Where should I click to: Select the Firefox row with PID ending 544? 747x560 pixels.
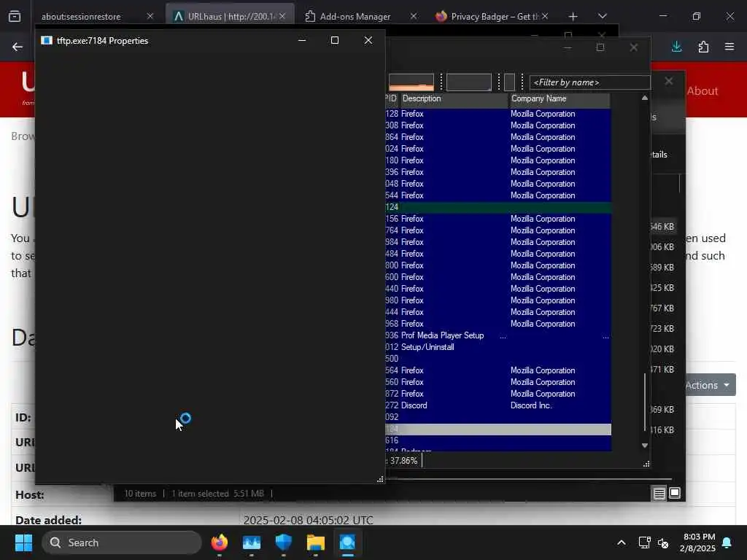tap(498, 195)
